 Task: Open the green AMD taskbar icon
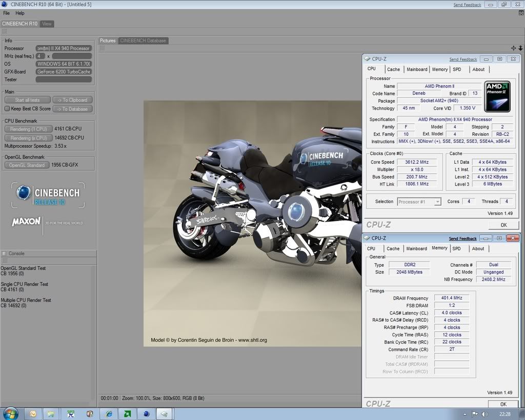click(128, 414)
